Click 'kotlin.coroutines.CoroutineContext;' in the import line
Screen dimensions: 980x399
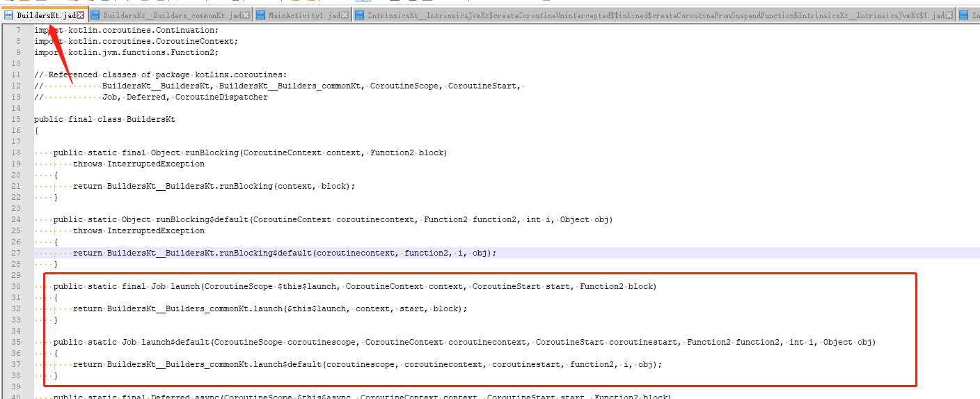(x=152, y=41)
